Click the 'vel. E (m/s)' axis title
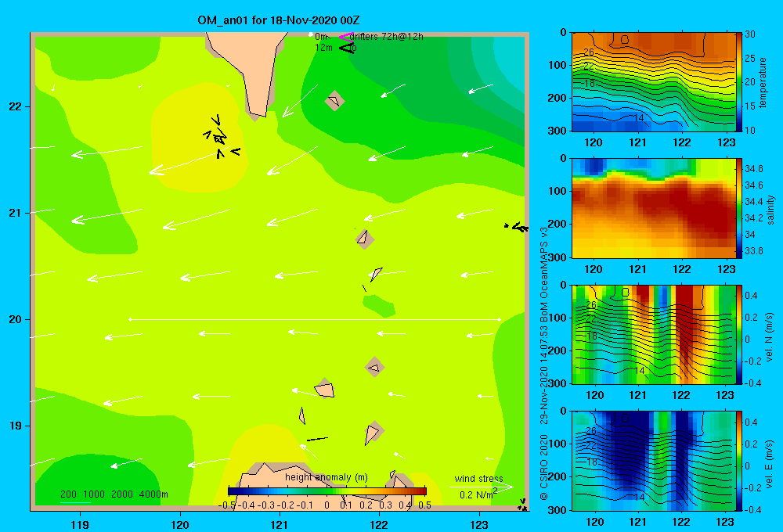 (x=770, y=463)
